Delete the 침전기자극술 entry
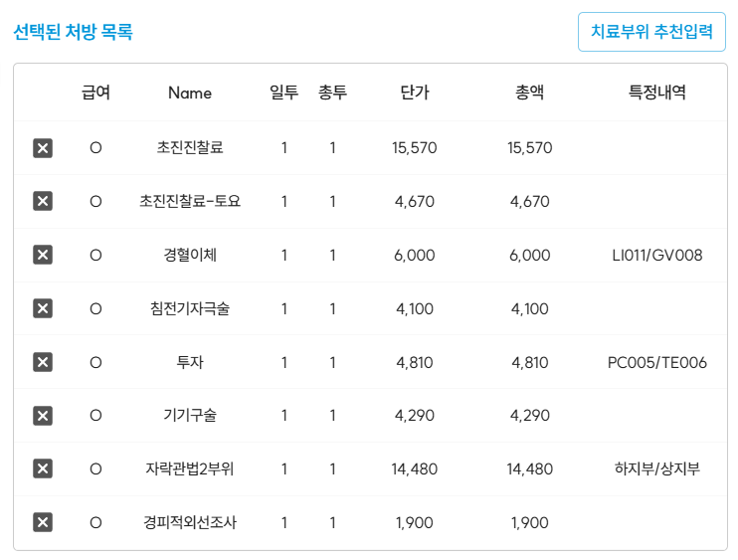 click(43, 308)
